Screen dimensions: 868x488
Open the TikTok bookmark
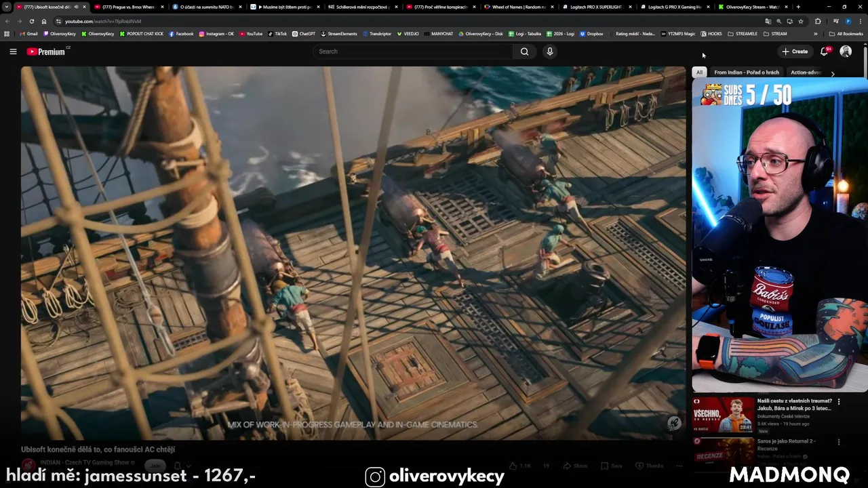277,33
